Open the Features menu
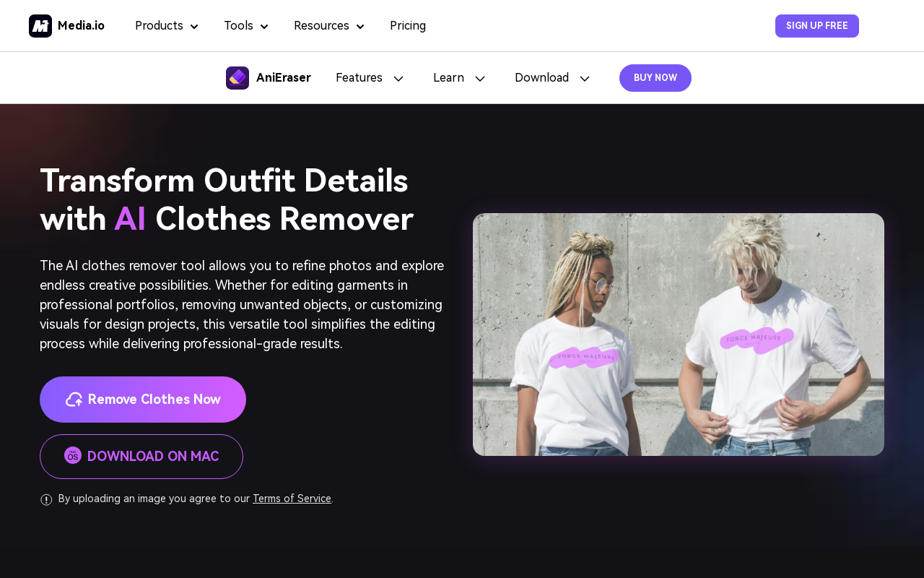The image size is (924, 578). click(359, 78)
